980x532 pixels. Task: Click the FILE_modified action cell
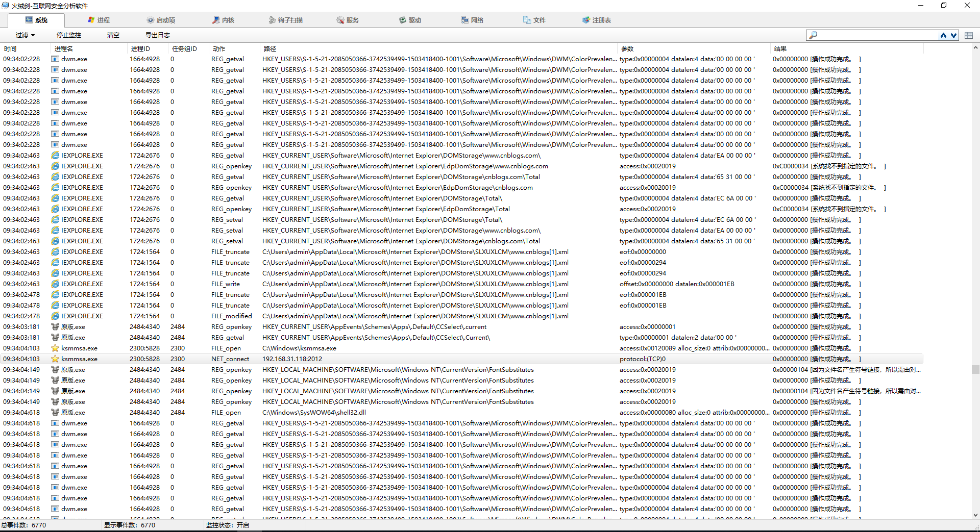232,316
